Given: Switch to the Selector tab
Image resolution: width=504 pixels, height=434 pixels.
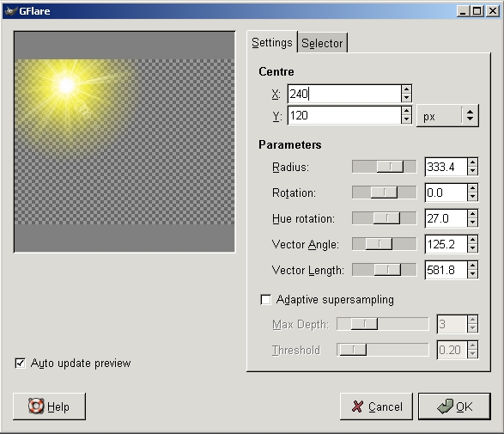Looking at the screenshot, I should point(322,43).
